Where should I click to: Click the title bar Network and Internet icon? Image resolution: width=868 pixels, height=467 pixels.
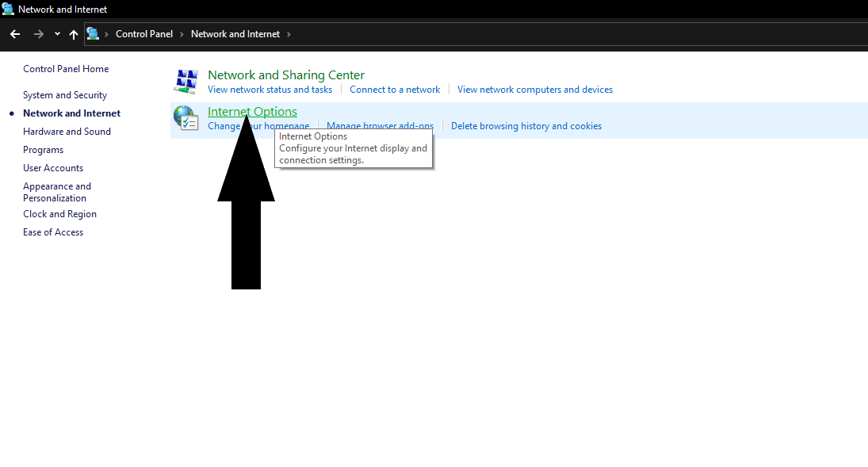(8, 9)
